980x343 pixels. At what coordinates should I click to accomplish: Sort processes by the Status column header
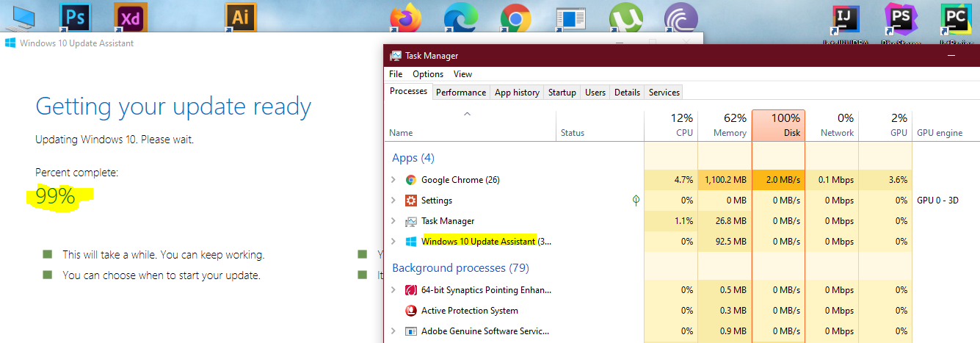tap(600, 126)
